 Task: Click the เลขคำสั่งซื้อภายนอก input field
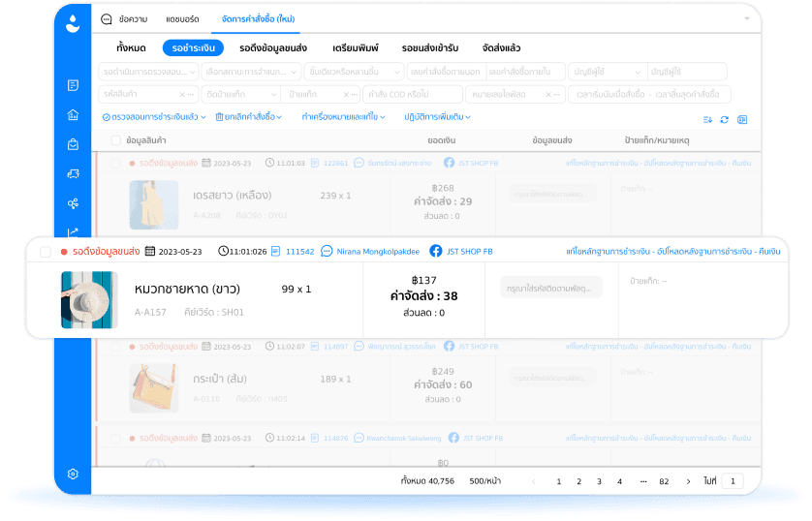click(x=447, y=72)
